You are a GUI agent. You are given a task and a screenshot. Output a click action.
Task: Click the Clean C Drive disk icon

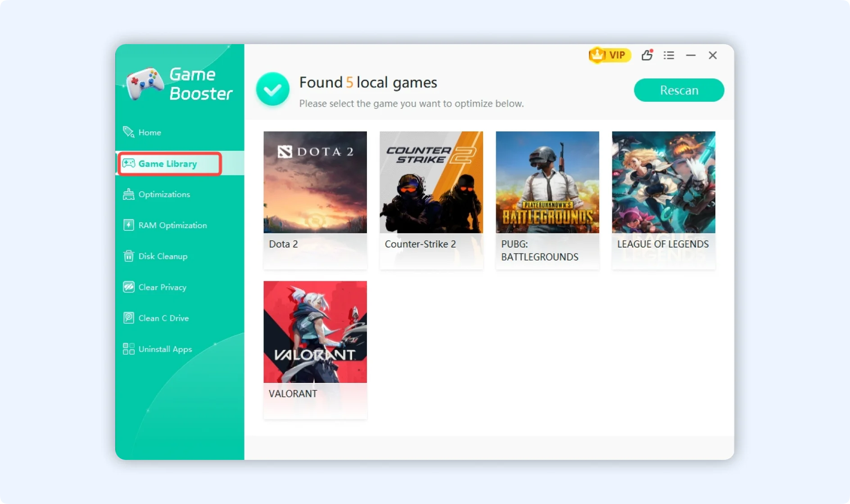point(129,318)
